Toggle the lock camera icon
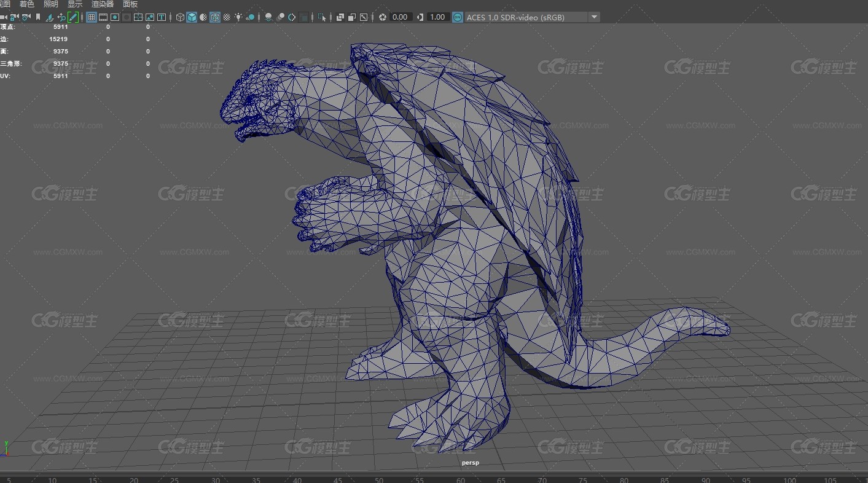 point(14,17)
